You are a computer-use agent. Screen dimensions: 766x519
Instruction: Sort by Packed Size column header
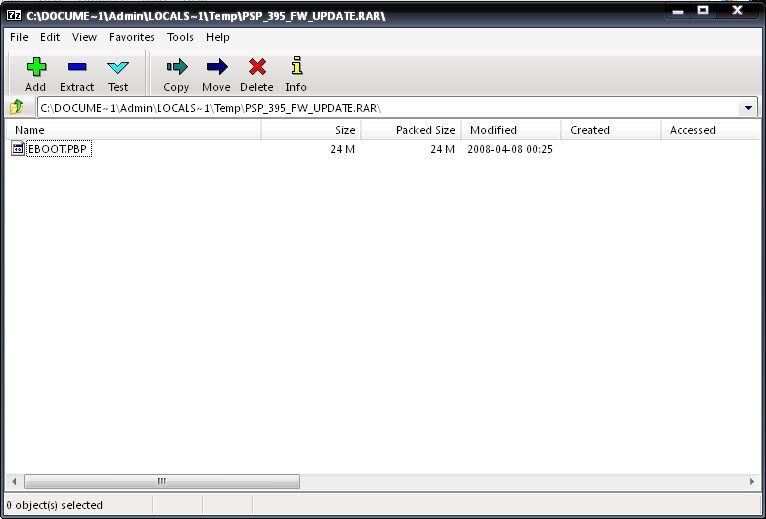(411, 130)
